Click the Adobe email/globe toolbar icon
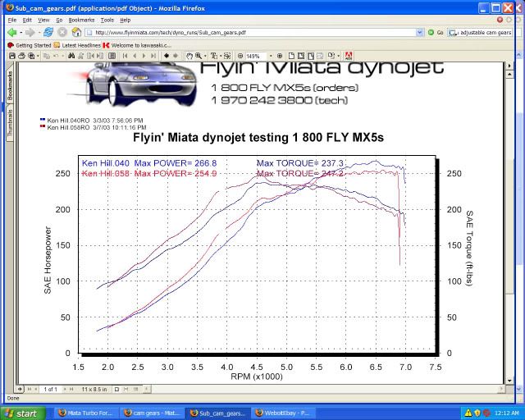Image resolution: width=525 pixels, height=420 pixels. (31, 56)
